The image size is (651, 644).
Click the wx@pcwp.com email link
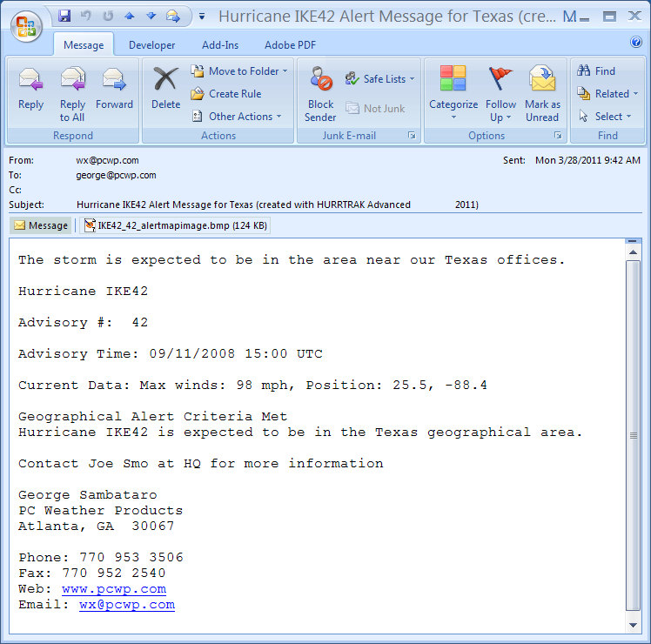127,605
